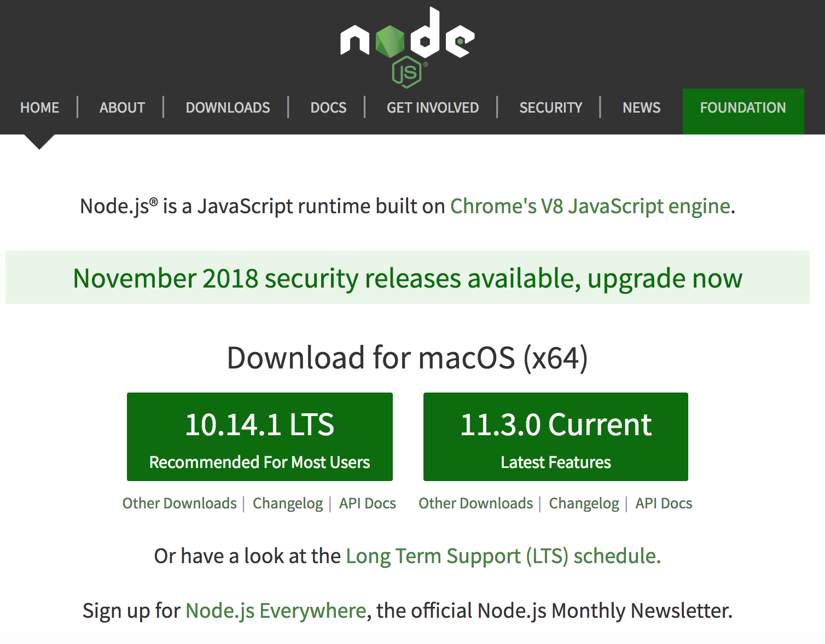
Task: Go to the HOME nav item
Action: [39, 108]
